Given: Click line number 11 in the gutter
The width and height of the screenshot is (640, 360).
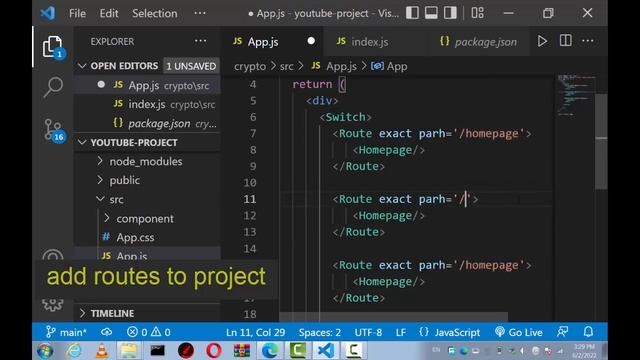Looking at the screenshot, I should coord(250,199).
